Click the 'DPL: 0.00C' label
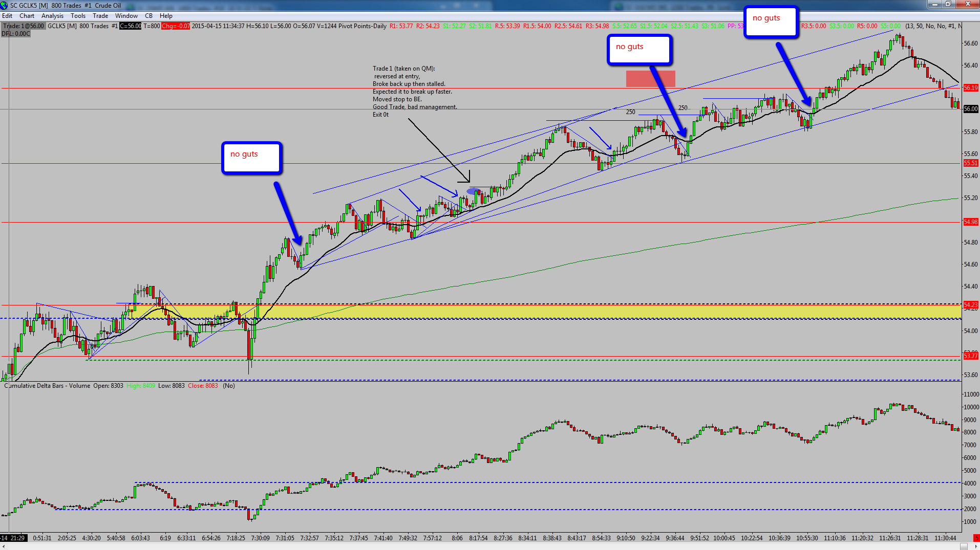Viewport: 980px width, 550px height. pyautogui.click(x=16, y=34)
